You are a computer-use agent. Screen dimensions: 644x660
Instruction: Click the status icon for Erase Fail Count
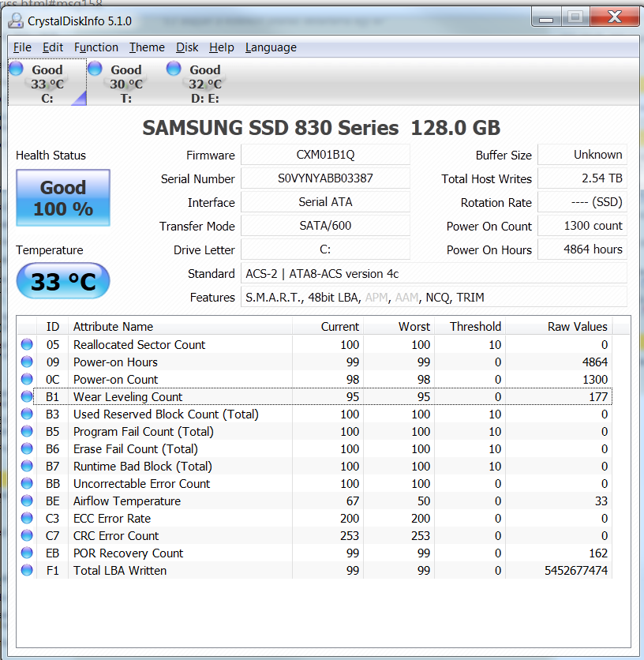(x=27, y=448)
